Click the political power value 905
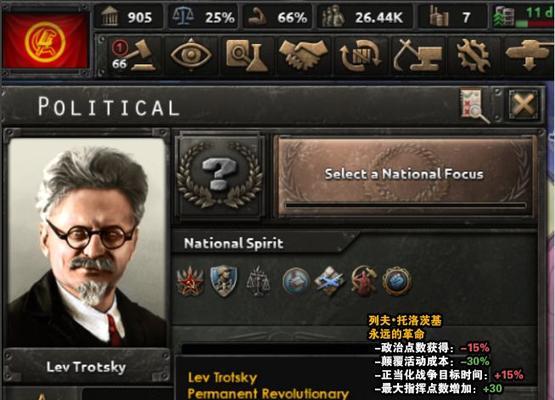 [139, 17]
